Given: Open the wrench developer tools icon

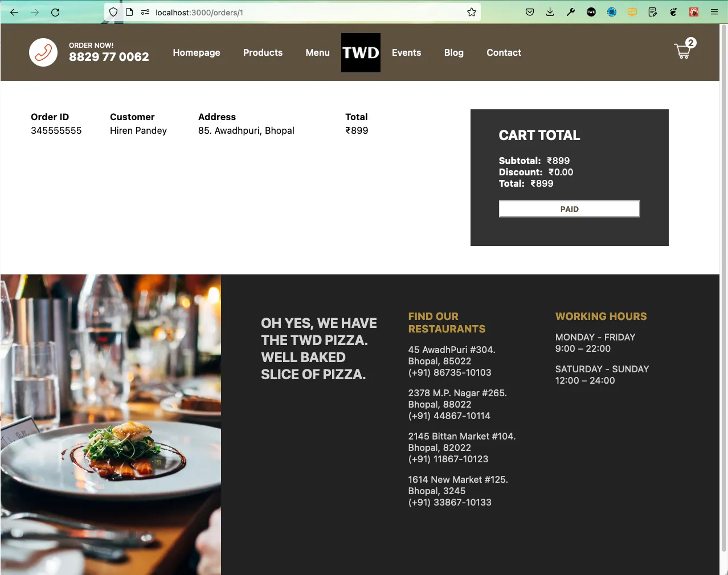Looking at the screenshot, I should click(571, 12).
